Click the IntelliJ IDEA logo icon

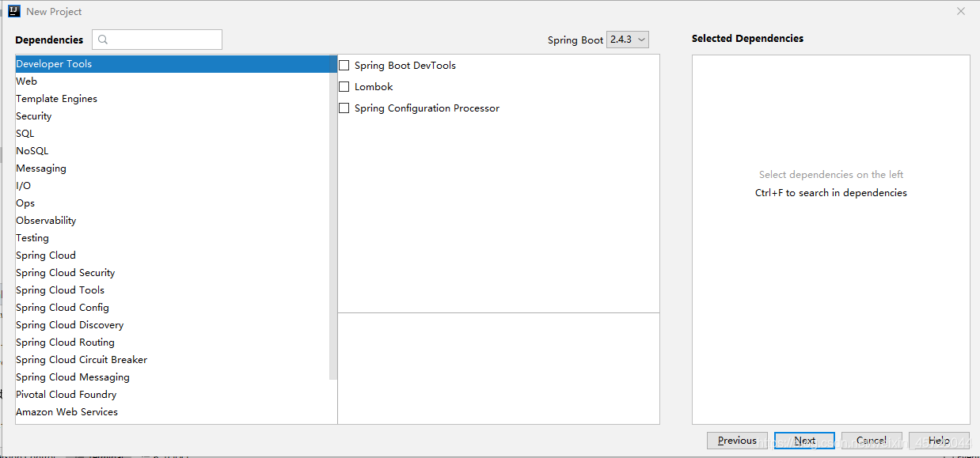pyautogui.click(x=13, y=11)
